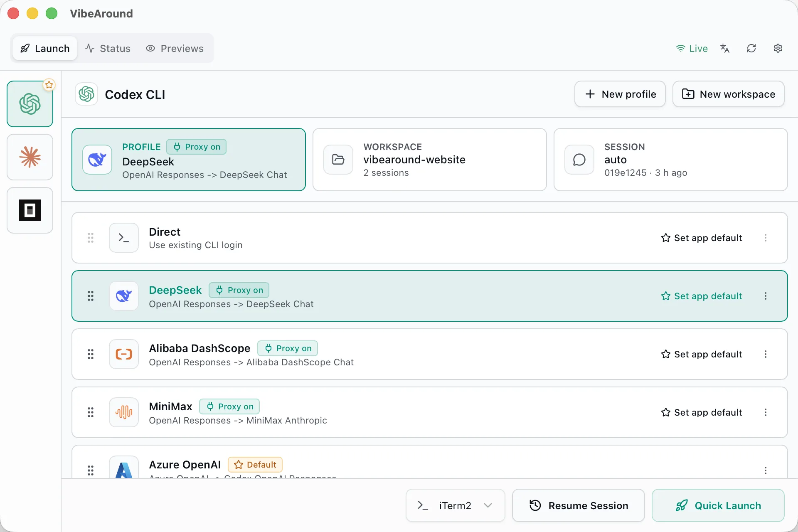Click drag handle of Direct row

[91, 238]
